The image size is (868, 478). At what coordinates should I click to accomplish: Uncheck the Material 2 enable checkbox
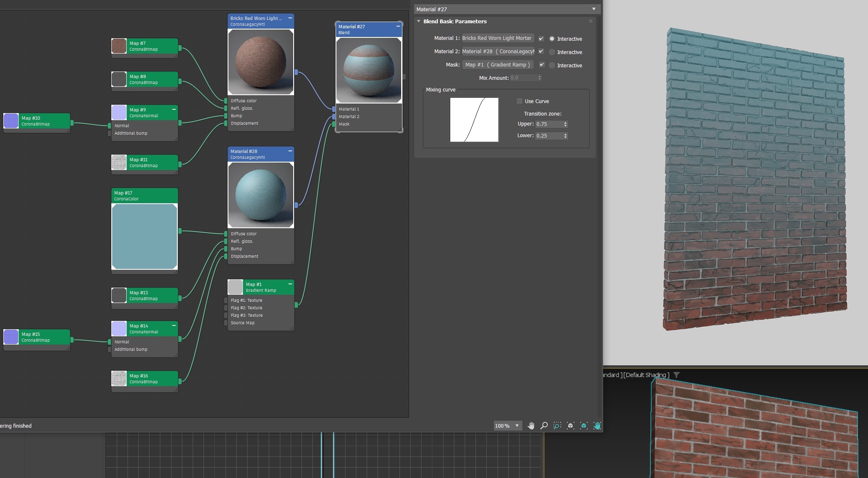click(541, 52)
